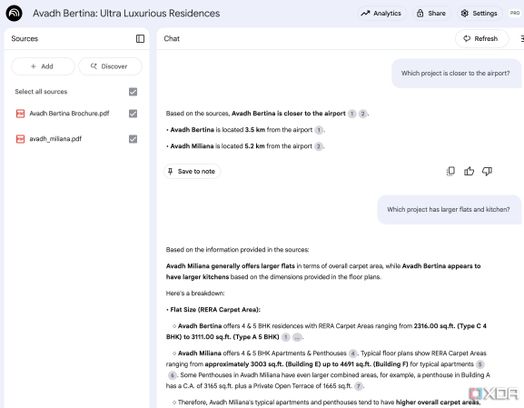Collapse the Sources panel icon
Viewport: 524px width, 408px height.
tap(140, 39)
